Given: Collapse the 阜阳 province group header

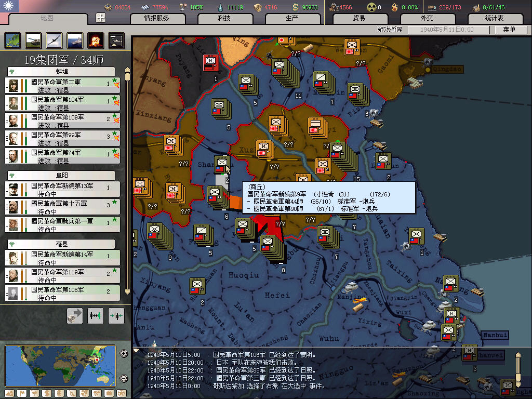Looking at the screenshot, I should (x=61, y=176).
